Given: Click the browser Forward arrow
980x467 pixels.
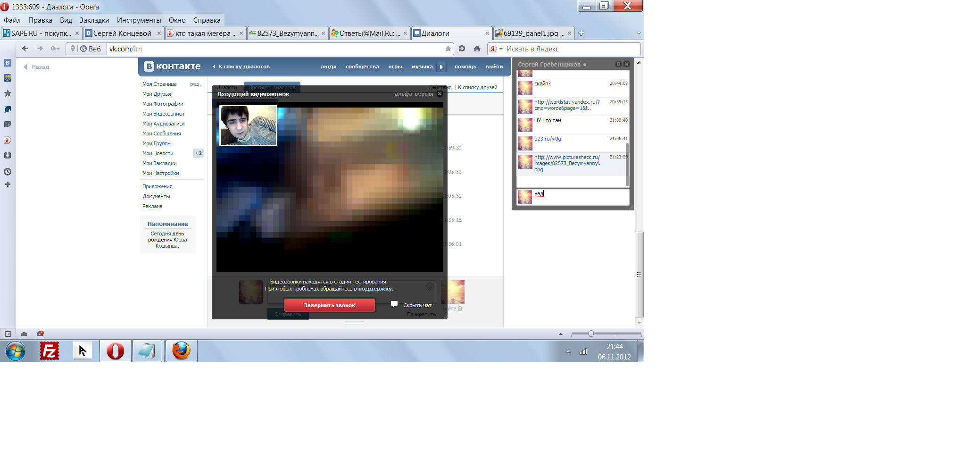Looking at the screenshot, I should (40, 49).
